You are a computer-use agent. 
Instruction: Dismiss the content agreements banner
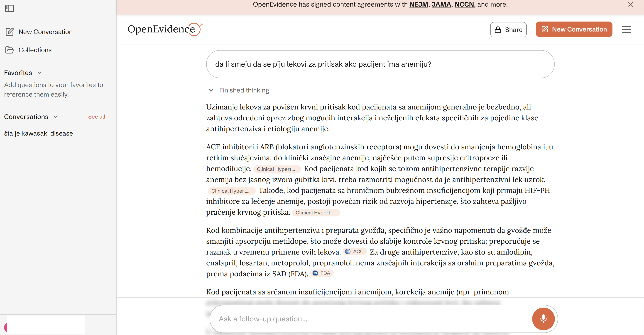point(630,5)
